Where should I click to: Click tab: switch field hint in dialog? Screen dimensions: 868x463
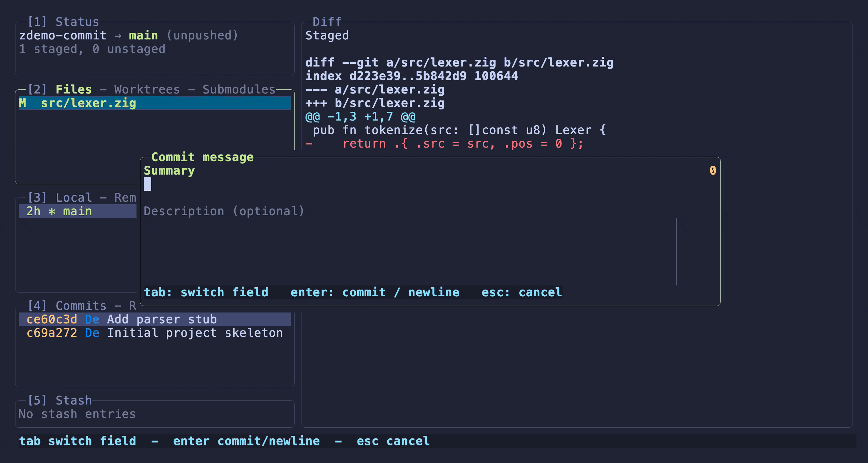click(206, 292)
